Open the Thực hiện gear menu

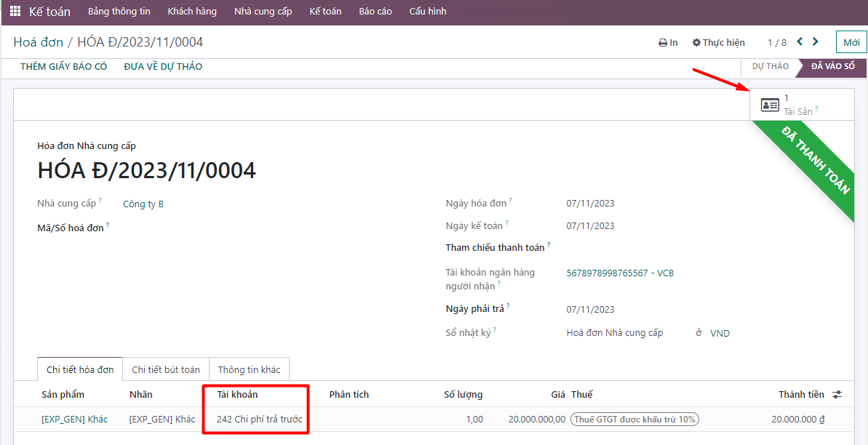[x=719, y=43]
